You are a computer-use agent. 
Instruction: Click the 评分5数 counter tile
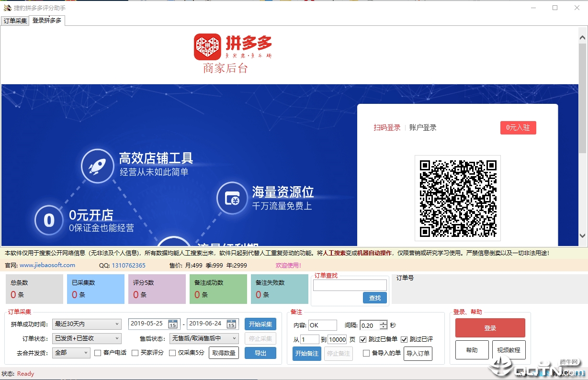[157, 289]
